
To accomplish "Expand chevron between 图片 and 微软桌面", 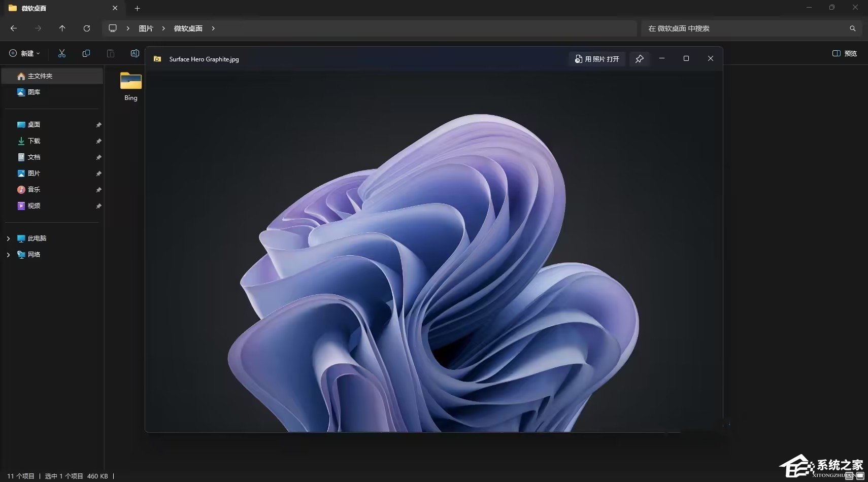I will (x=163, y=28).
